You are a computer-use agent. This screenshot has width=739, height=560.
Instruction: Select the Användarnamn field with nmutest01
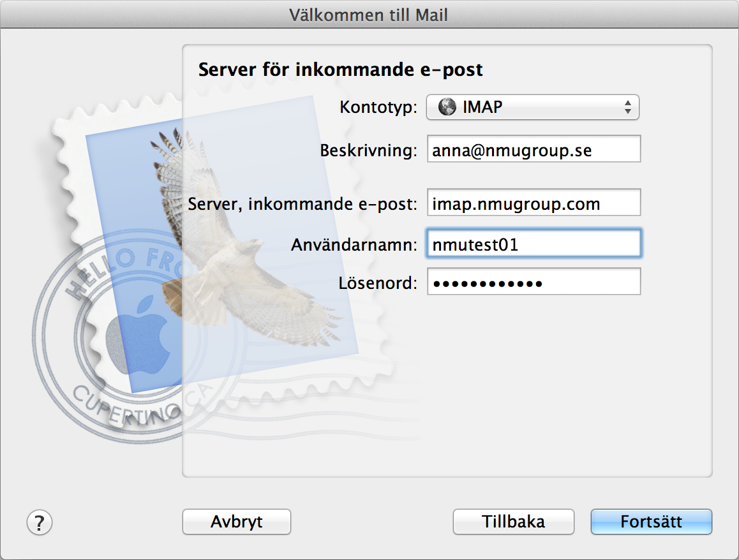click(x=534, y=244)
